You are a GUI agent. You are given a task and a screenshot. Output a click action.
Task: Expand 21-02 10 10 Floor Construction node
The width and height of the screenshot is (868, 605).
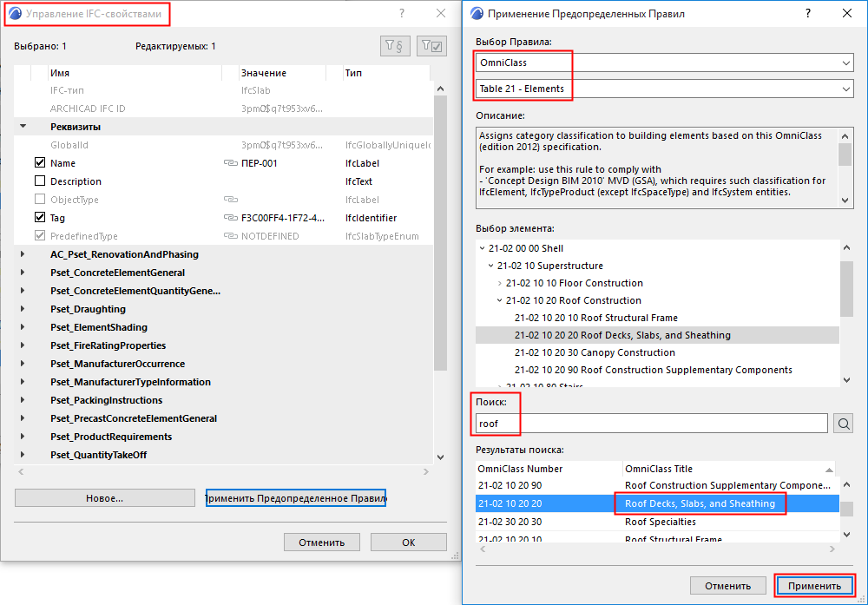click(x=500, y=283)
